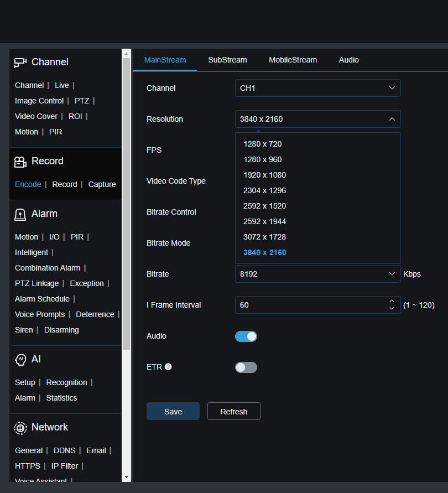Switch to the Audio tab

pyautogui.click(x=348, y=59)
